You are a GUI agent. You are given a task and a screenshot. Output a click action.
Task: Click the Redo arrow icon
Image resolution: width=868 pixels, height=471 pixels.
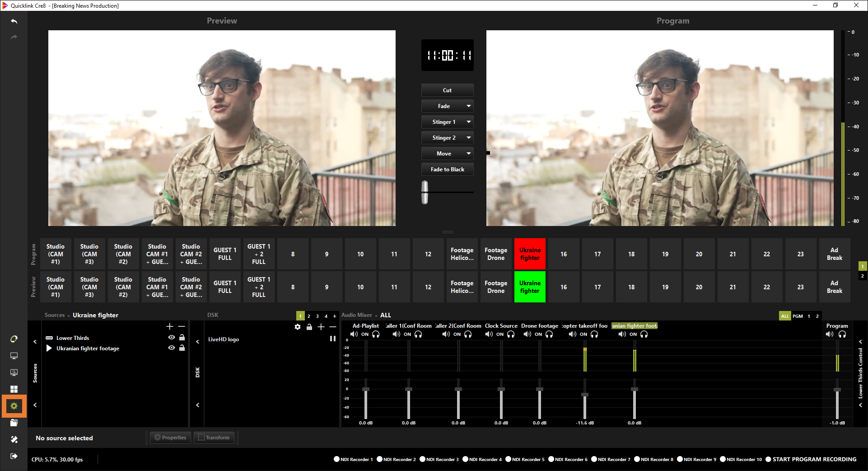[x=14, y=37]
